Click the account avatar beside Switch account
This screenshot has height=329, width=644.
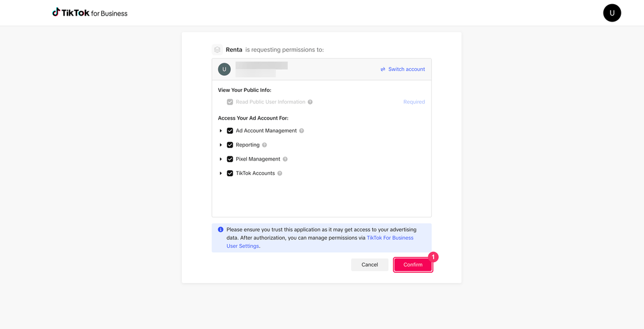pos(224,69)
